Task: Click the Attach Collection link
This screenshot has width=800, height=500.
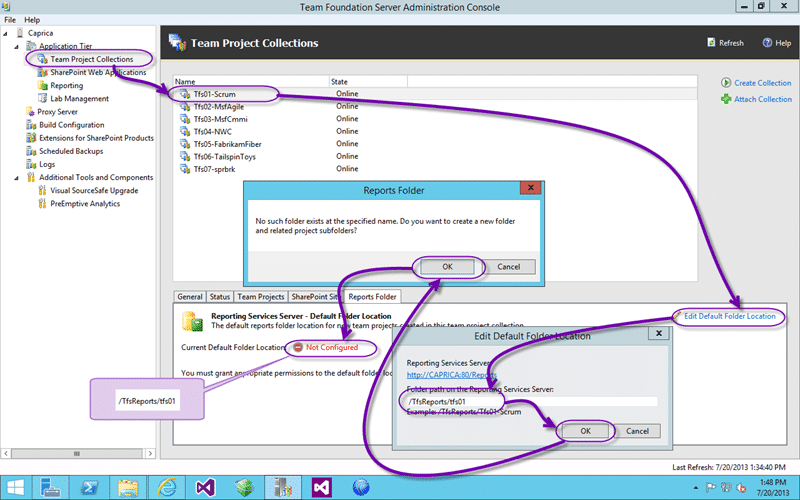Action: (763, 99)
